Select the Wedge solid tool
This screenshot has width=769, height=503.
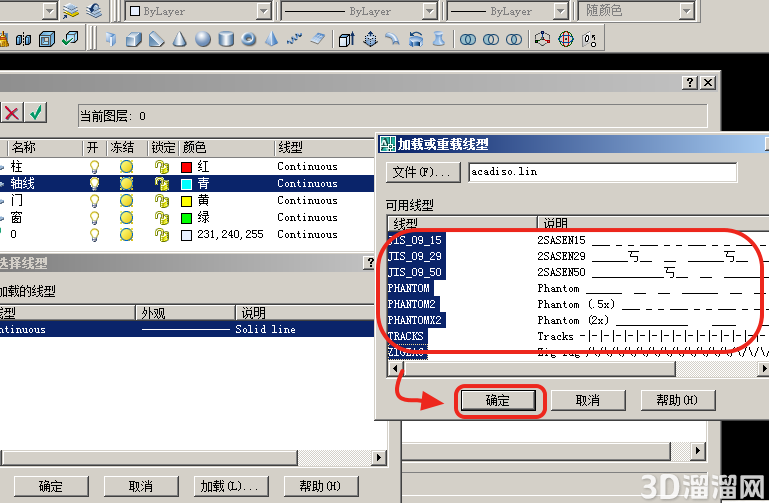(x=156, y=39)
